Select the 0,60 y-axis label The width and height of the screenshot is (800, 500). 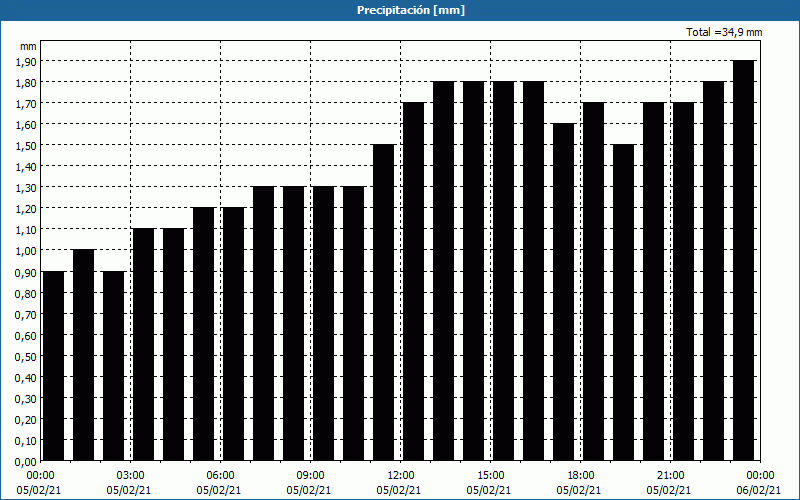coord(26,335)
